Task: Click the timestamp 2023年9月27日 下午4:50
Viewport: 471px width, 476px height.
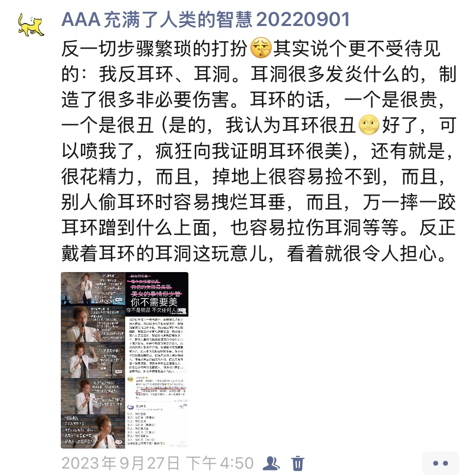Action: click(x=157, y=463)
